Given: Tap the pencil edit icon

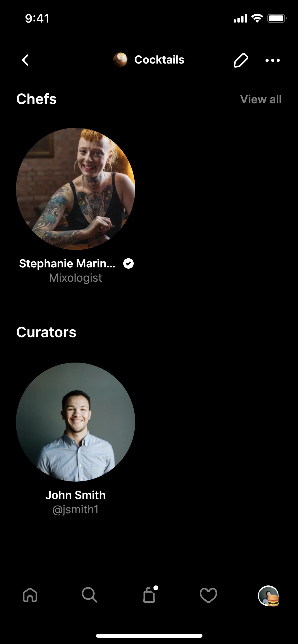Looking at the screenshot, I should click(x=241, y=60).
